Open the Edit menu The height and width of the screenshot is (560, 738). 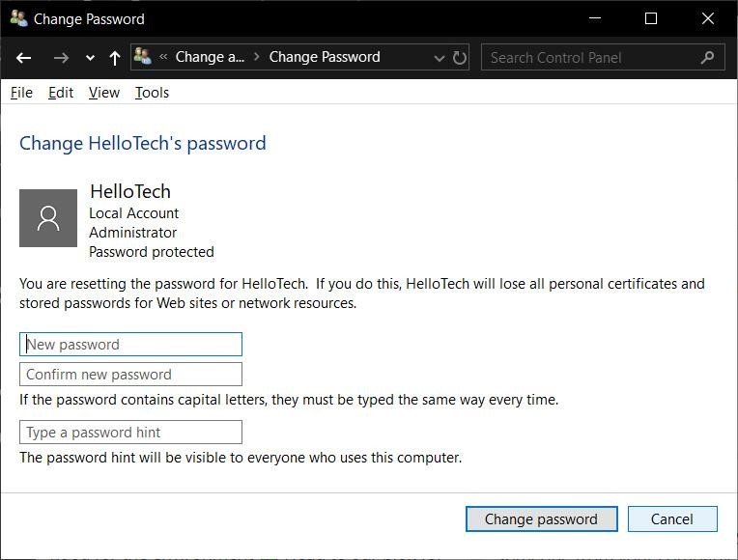[x=61, y=93]
